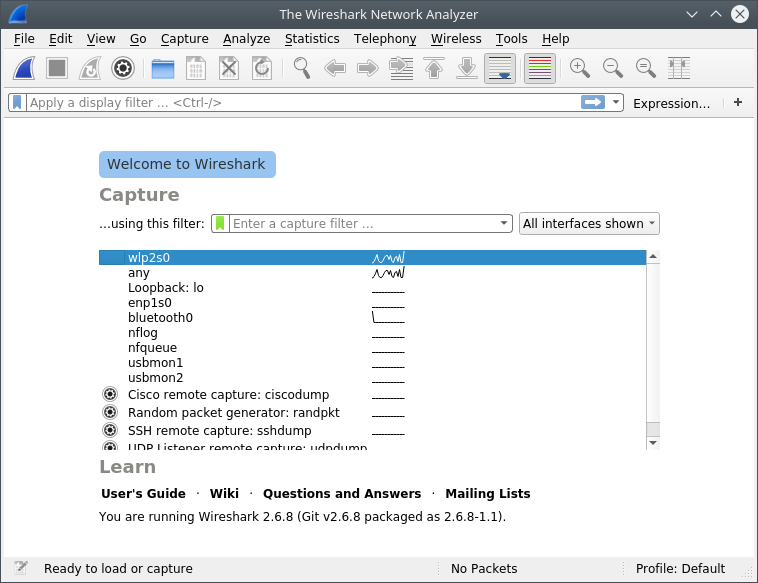Select the any interface row
Image resolution: width=758 pixels, height=583 pixels.
pos(372,273)
